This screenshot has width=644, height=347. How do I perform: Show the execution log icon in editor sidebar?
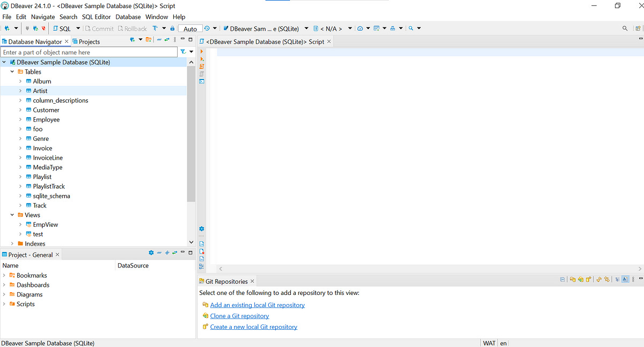202,251
